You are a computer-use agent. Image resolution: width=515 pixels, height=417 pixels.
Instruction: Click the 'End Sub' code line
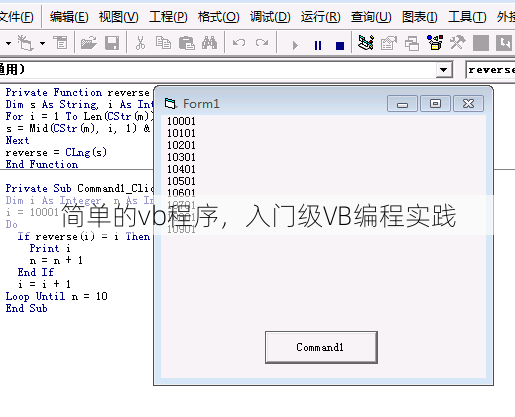(x=26, y=308)
